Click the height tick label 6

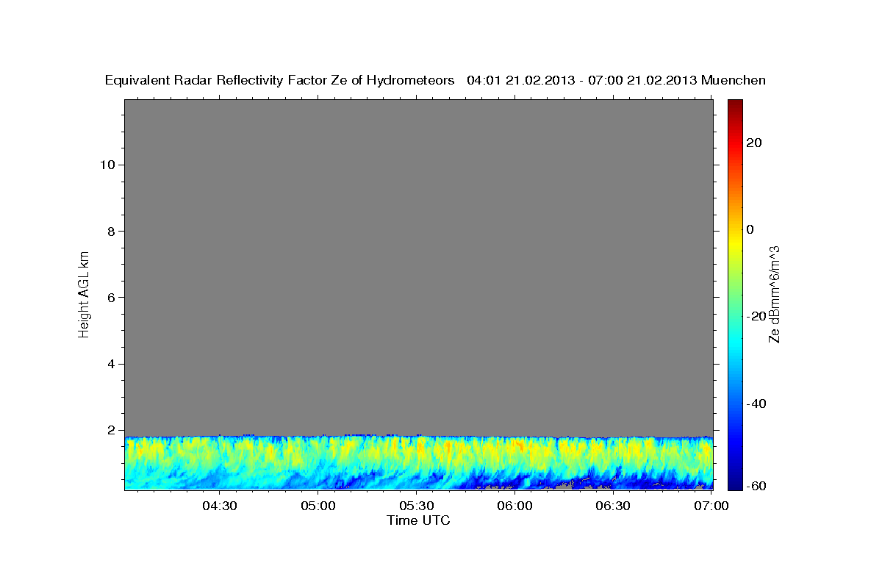tap(110, 298)
